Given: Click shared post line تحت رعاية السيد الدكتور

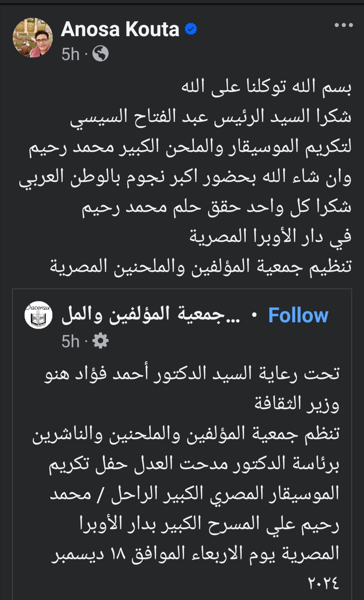Looking at the screenshot, I should pos(192,374).
